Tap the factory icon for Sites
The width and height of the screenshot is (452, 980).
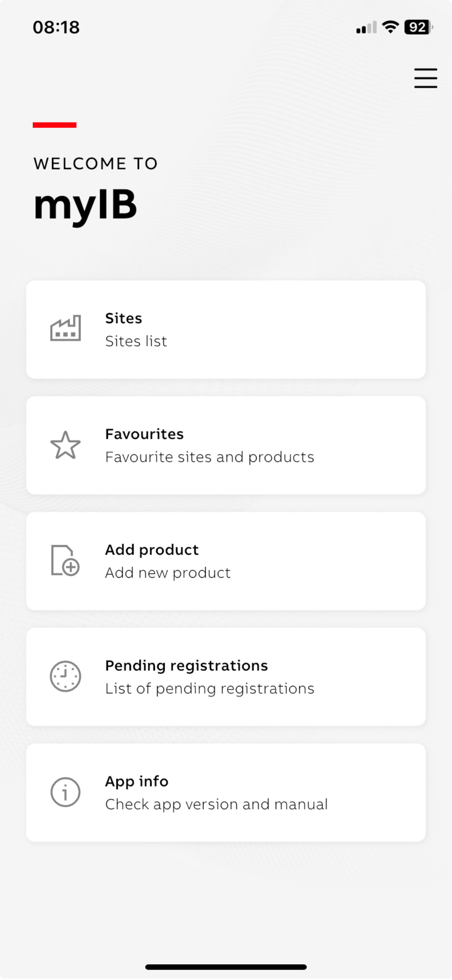66,328
